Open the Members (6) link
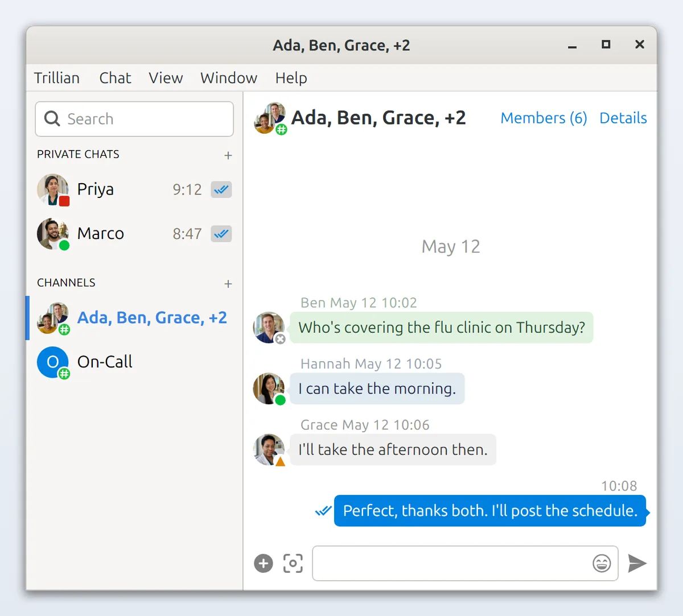Screen dimensions: 683x616 click(544, 118)
